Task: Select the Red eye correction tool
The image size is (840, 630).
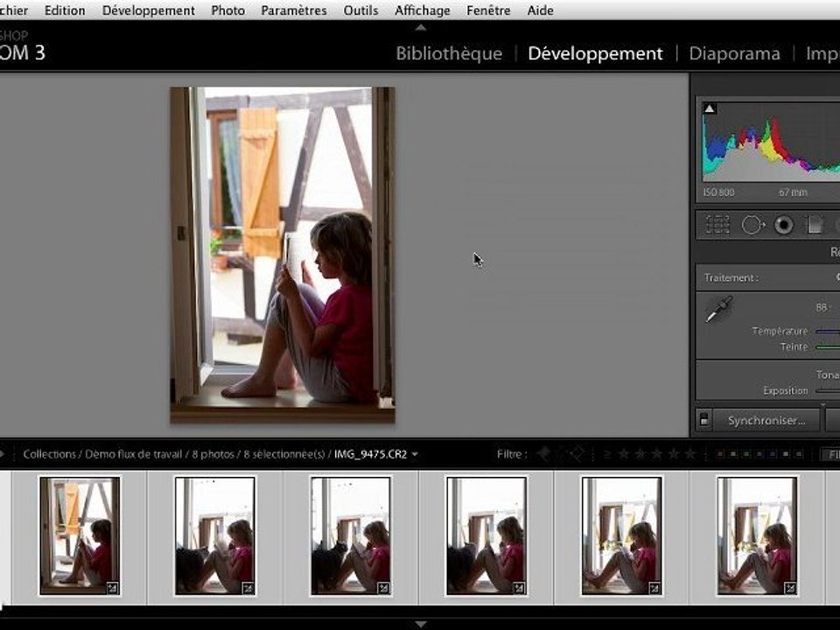Action: [784, 225]
